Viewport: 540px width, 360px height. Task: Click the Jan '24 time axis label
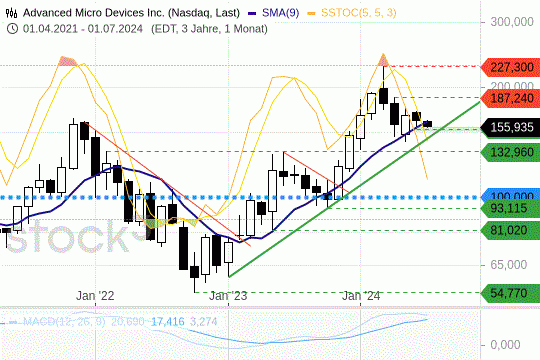(x=361, y=296)
